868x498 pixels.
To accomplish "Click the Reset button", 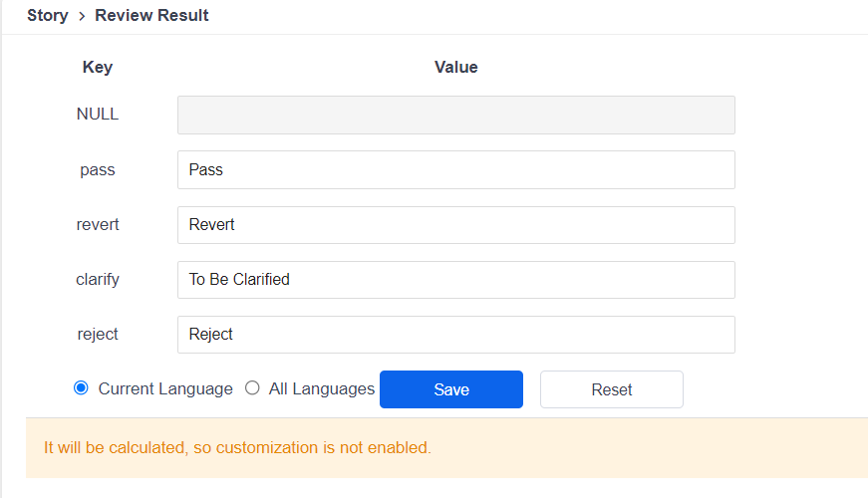I will [x=612, y=389].
